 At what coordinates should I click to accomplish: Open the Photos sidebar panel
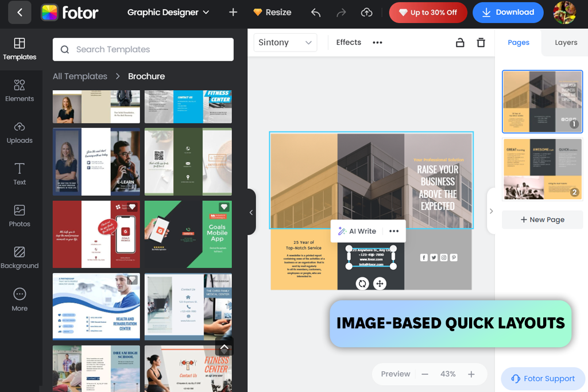point(20,216)
